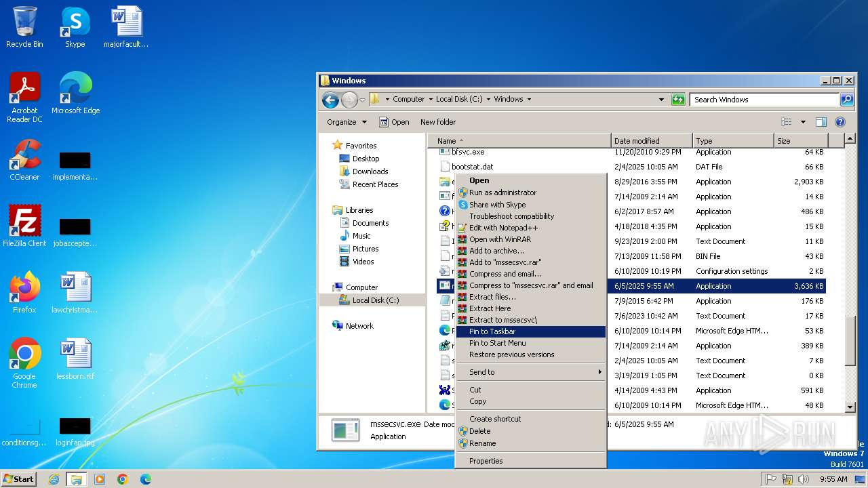This screenshot has height=488, width=868.
Task: Open Windows Media Player taskbar icon
Action: coord(100,479)
